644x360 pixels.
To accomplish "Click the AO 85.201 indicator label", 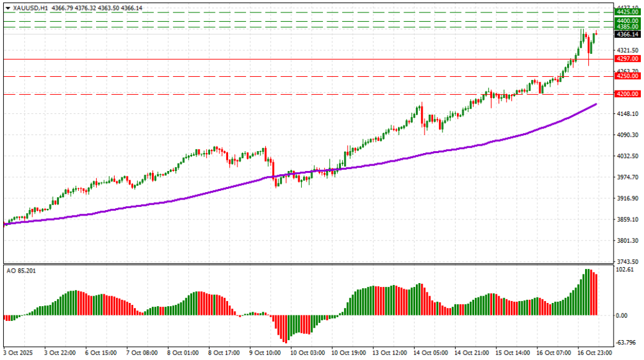I will click(x=20, y=271).
